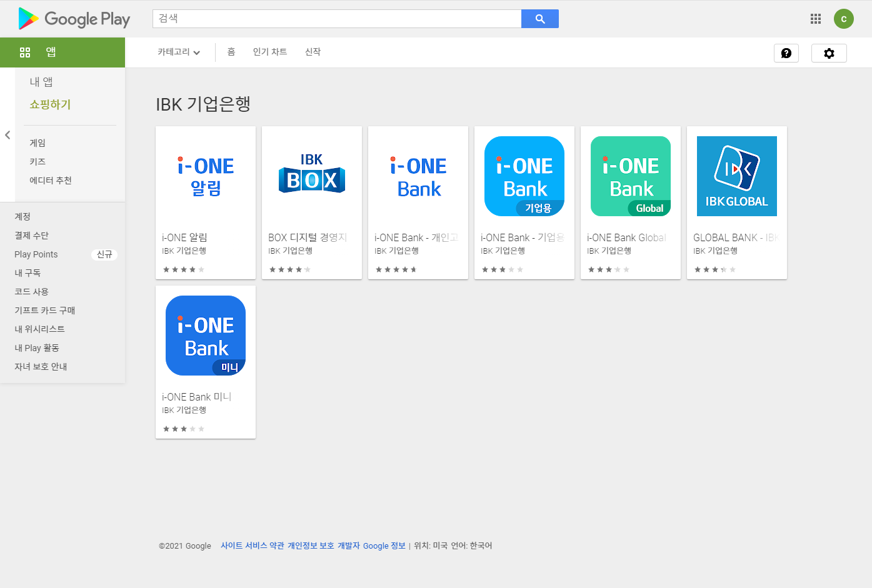The height and width of the screenshot is (588, 872).
Task: Open 사이트 서비스 약관 footer link
Action: (252, 546)
